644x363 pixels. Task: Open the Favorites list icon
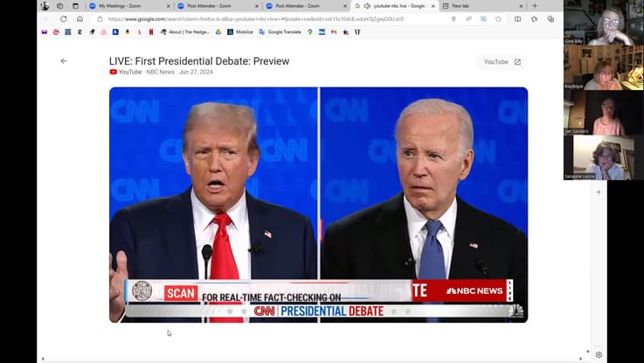[535, 19]
